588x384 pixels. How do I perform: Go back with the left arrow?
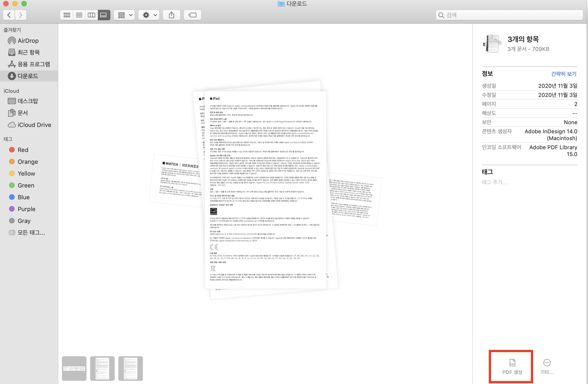pos(9,15)
